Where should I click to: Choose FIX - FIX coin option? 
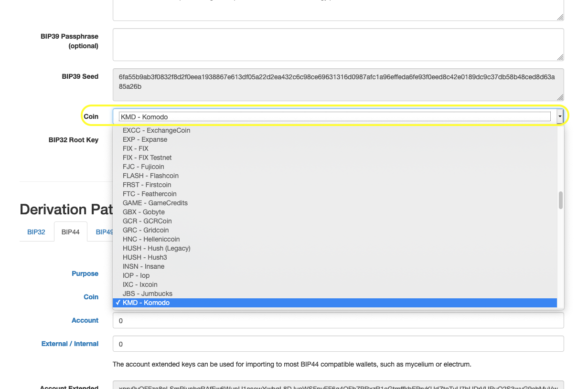335,148
